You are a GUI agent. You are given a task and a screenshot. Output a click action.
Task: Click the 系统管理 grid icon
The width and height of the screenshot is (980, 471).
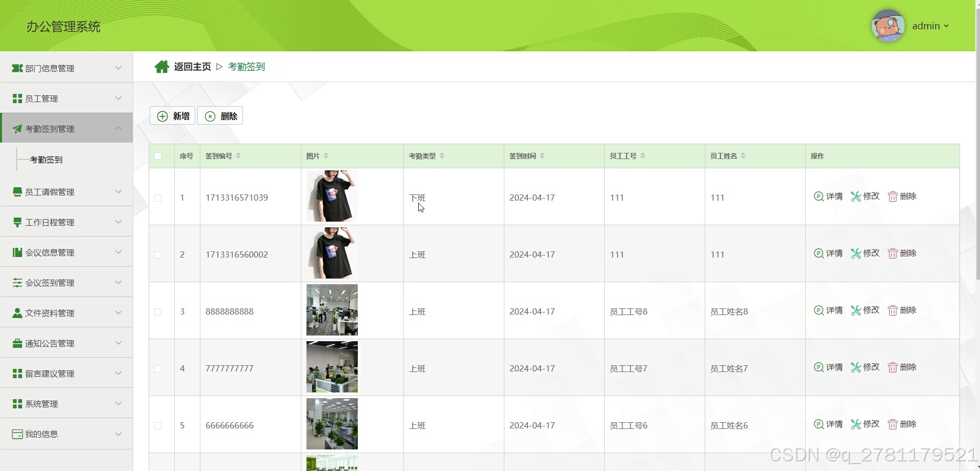point(17,404)
